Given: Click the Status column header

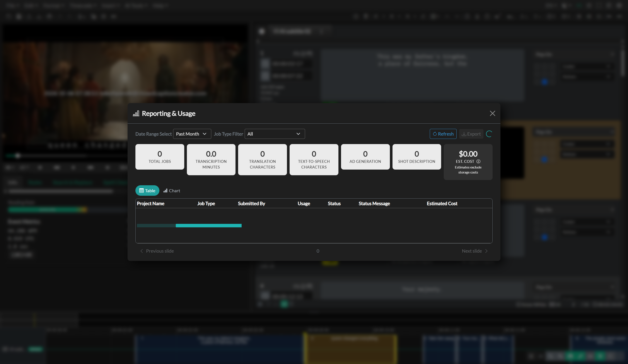Looking at the screenshot, I should (x=334, y=203).
